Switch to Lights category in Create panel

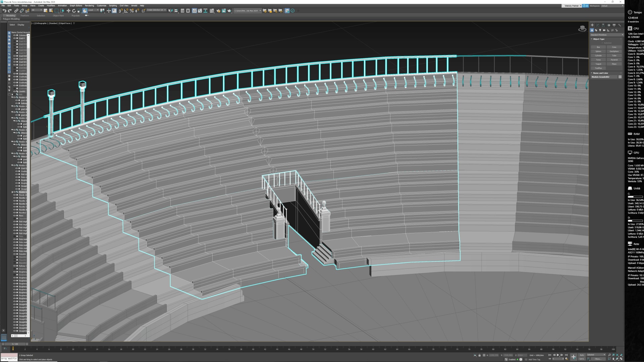(x=600, y=30)
